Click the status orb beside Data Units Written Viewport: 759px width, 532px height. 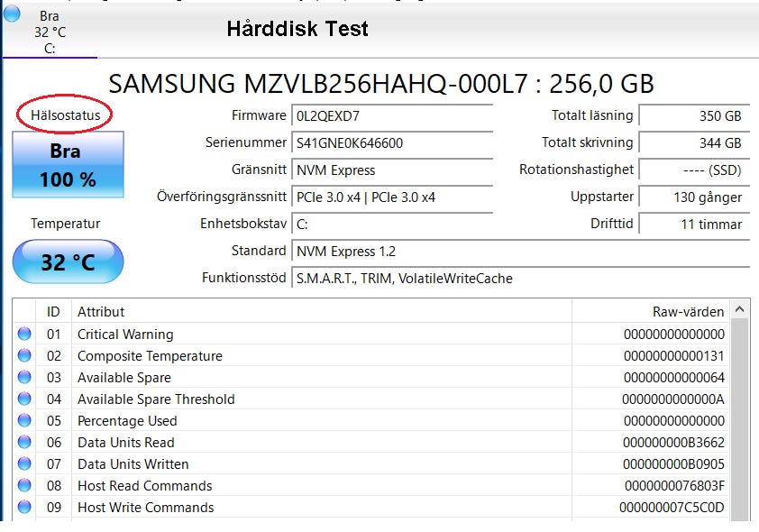23,464
